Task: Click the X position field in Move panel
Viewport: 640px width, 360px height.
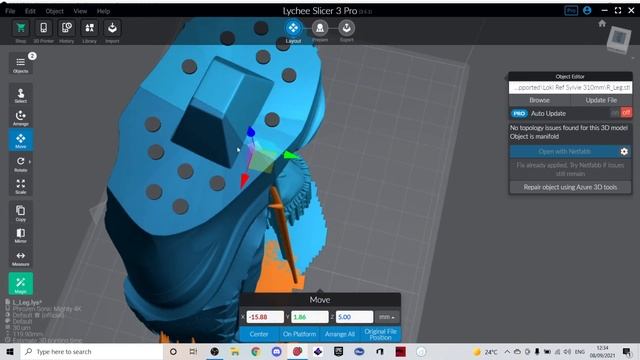Action: 265,317
